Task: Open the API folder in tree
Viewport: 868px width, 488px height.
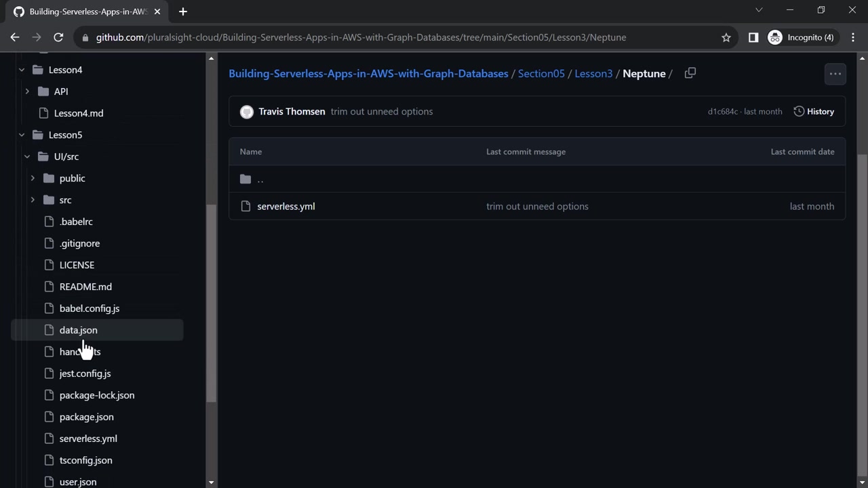Action: coord(61,91)
